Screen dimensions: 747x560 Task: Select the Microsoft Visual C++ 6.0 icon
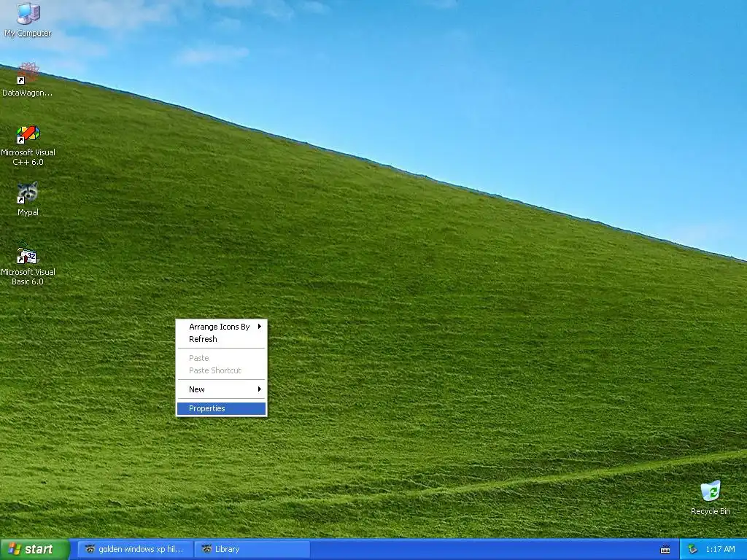click(x=28, y=146)
